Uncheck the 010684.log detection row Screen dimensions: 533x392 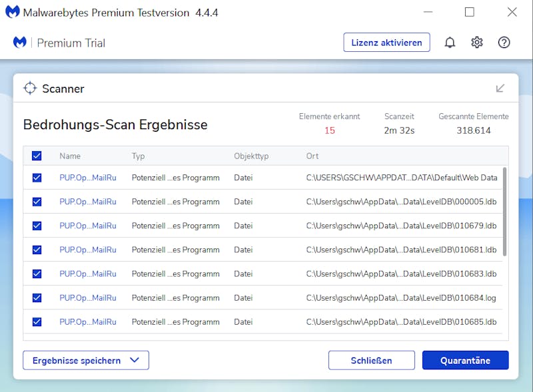(x=37, y=298)
